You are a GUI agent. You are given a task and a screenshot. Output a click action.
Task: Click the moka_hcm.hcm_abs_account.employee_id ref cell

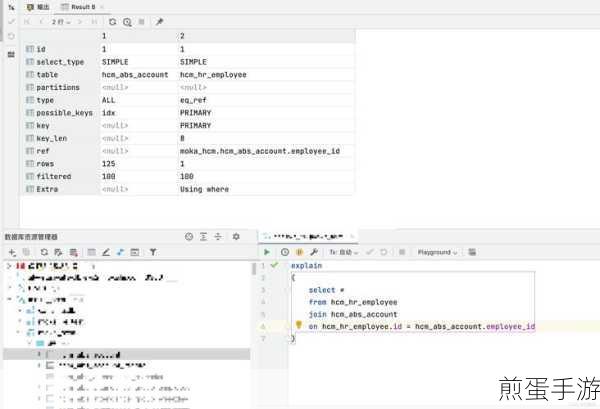266,151
